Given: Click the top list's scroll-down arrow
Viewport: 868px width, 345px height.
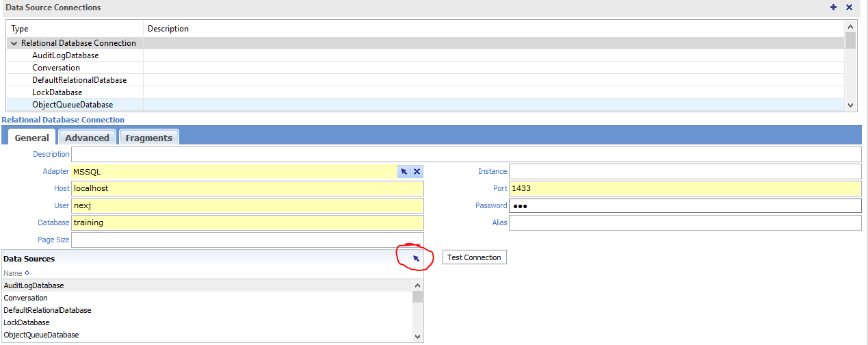Looking at the screenshot, I should [x=850, y=105].
